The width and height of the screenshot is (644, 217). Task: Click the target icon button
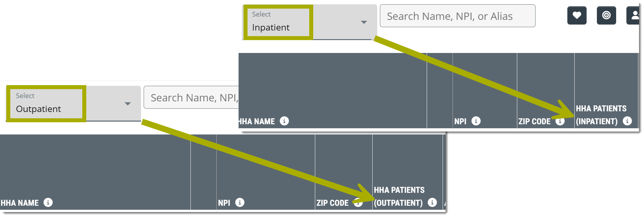(606, 15)
